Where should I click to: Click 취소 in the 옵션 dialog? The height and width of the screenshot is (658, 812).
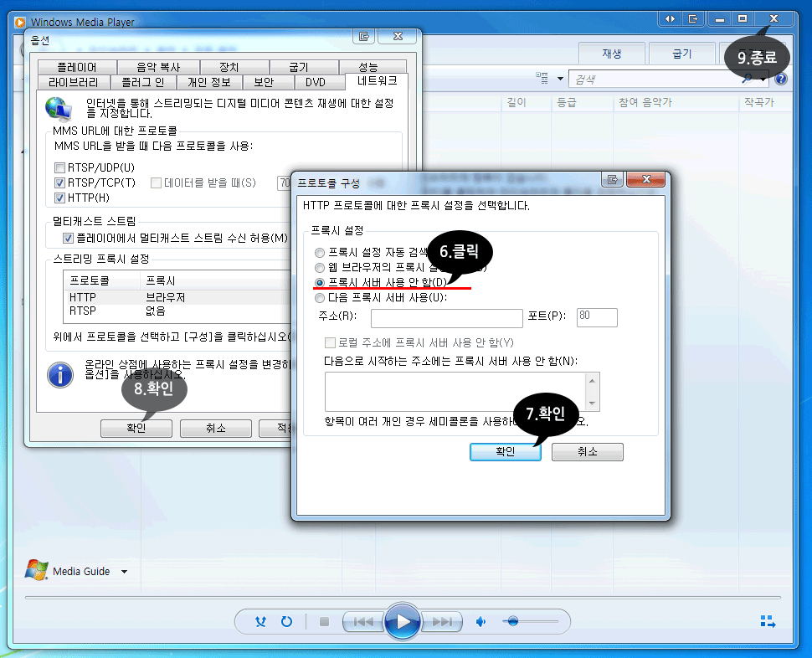coord(215,428)
